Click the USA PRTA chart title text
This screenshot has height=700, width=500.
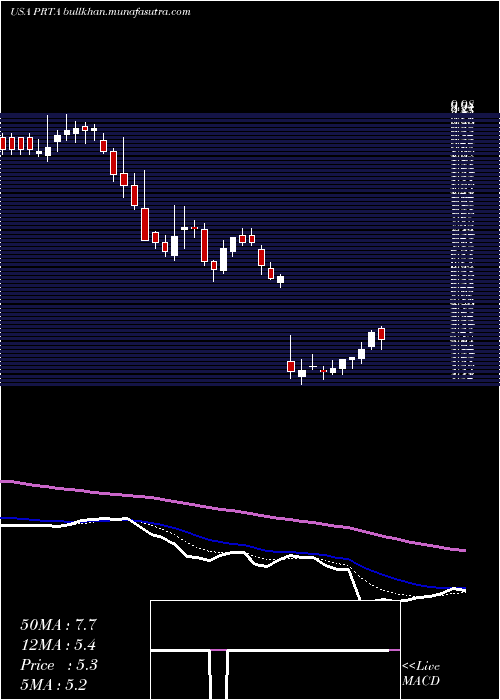pyautogui.click(x=36, y=12)
